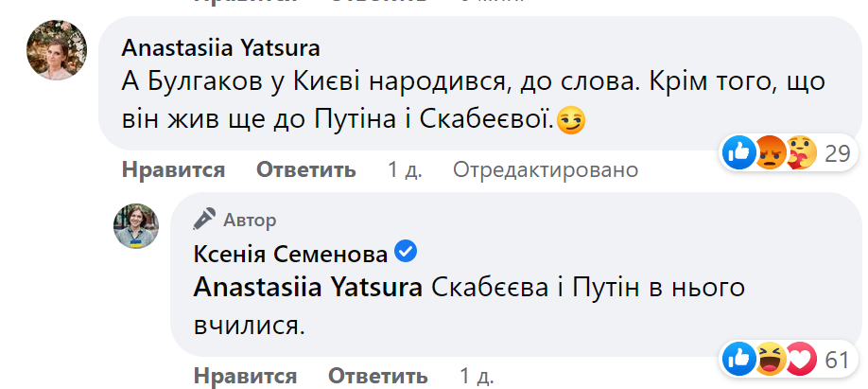Click the angry face reaction icon

(770, 152)
